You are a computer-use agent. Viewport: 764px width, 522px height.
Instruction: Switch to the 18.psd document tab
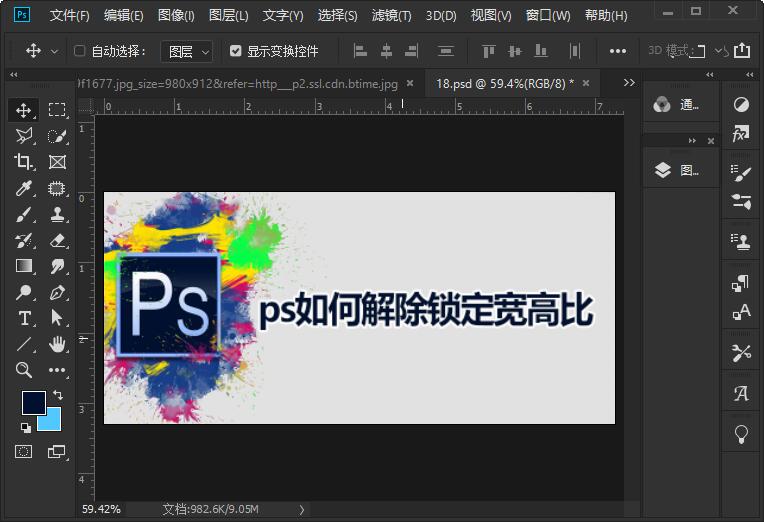(504, 84)
